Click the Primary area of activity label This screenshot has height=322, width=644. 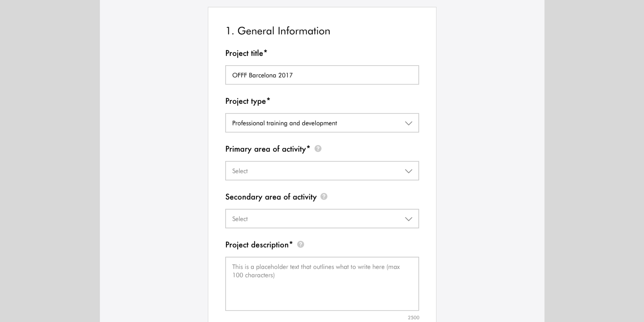point(268,149)
